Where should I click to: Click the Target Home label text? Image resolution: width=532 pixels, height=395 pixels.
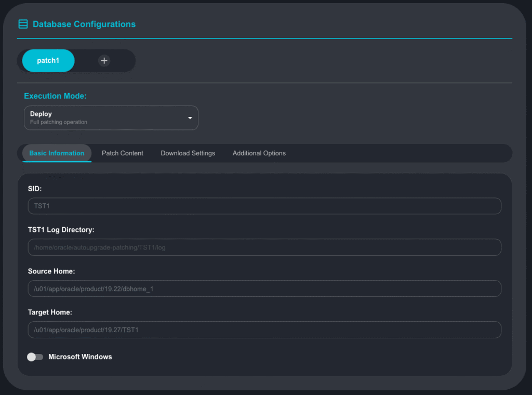[x=50, y=312]
